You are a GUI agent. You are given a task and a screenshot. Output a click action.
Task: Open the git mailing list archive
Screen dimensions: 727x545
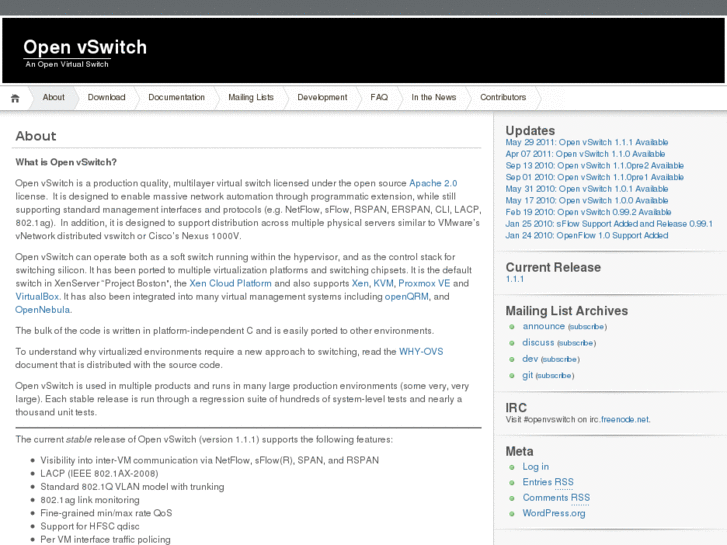[x=528, y=375]
